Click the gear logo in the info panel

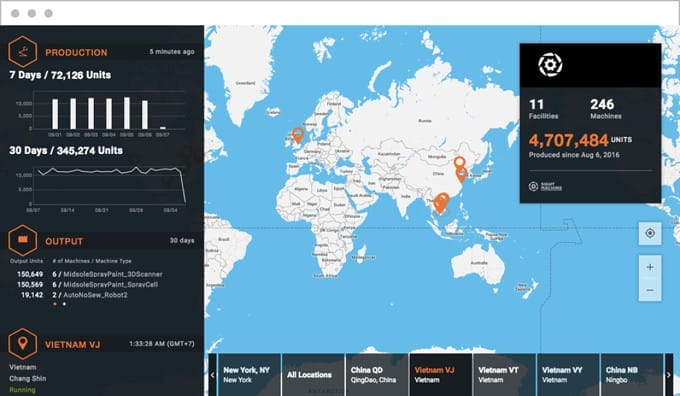click(x=550, y=65)
